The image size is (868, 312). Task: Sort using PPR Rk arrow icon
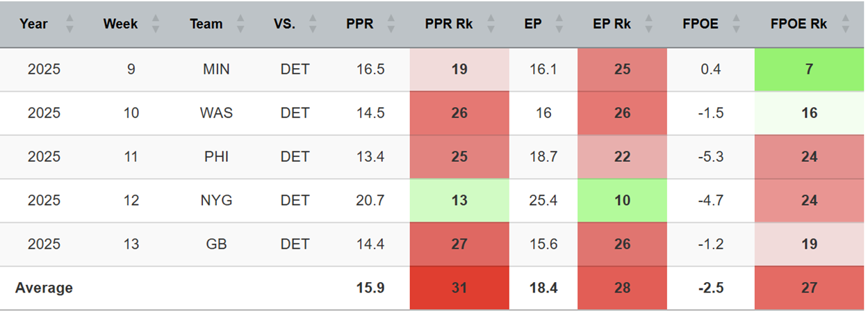click(x=493, y=24)
